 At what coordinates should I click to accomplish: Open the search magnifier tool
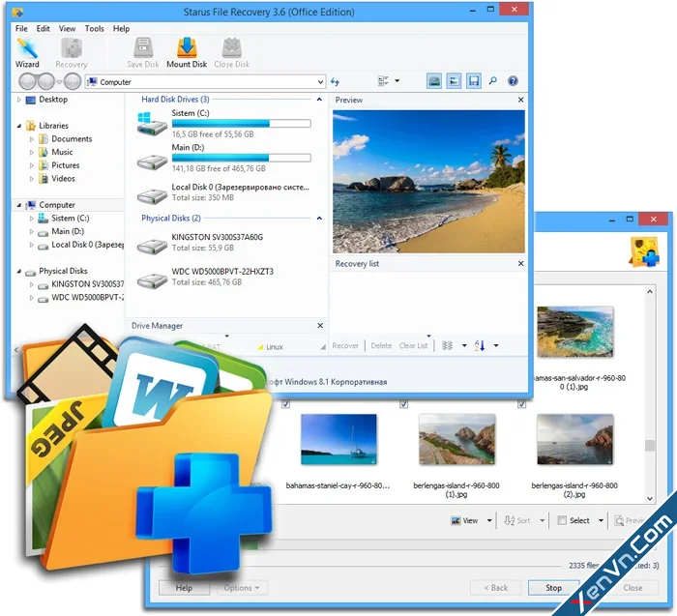point(492,80)
